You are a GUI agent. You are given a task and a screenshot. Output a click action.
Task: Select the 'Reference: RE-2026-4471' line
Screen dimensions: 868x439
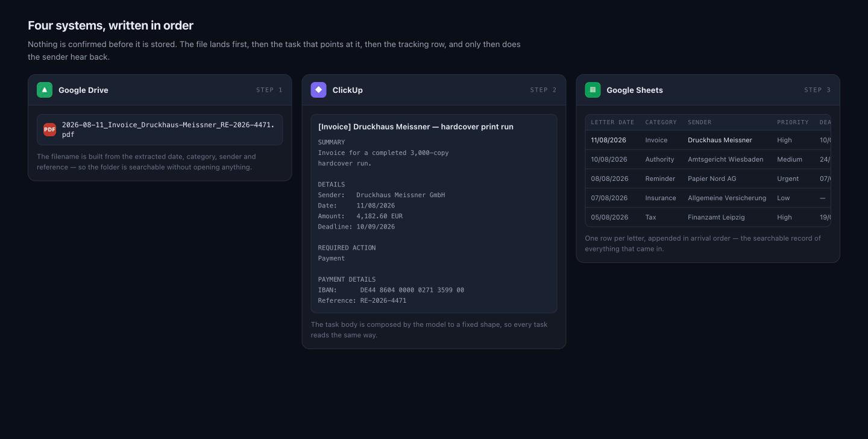[x=362, y=300]
